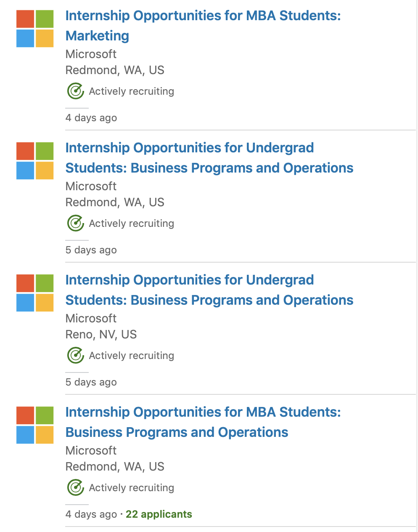This screenshot has height=532, width=418.
Task: Click Microsoft logo on Redmond Undergrad internship
Action: (x=35, y=161)
